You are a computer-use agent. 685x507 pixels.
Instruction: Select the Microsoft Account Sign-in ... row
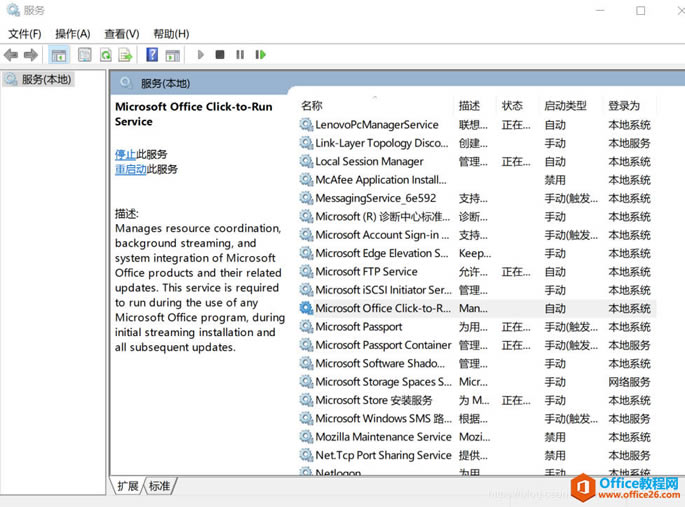tap(477, 235)
